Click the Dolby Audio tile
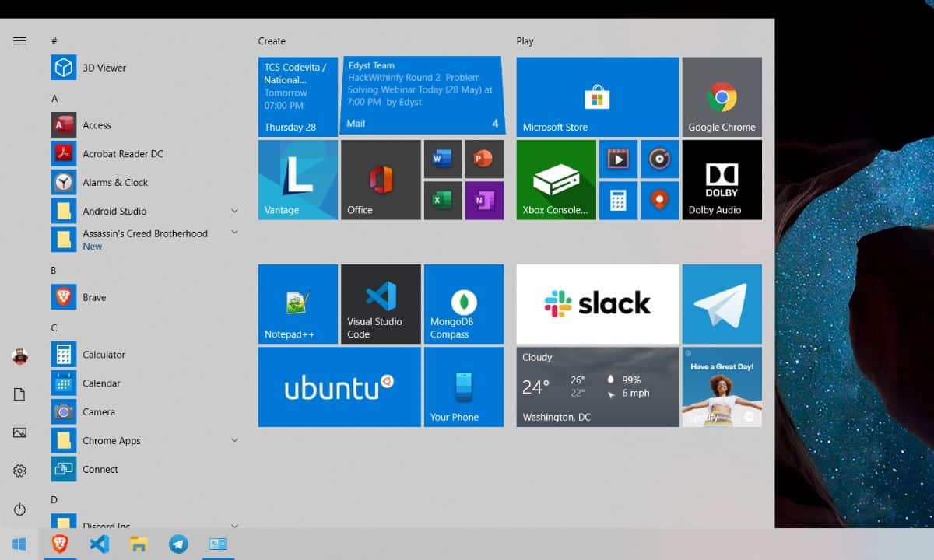This screenshot has width=934, height=560. coord(722,179)
